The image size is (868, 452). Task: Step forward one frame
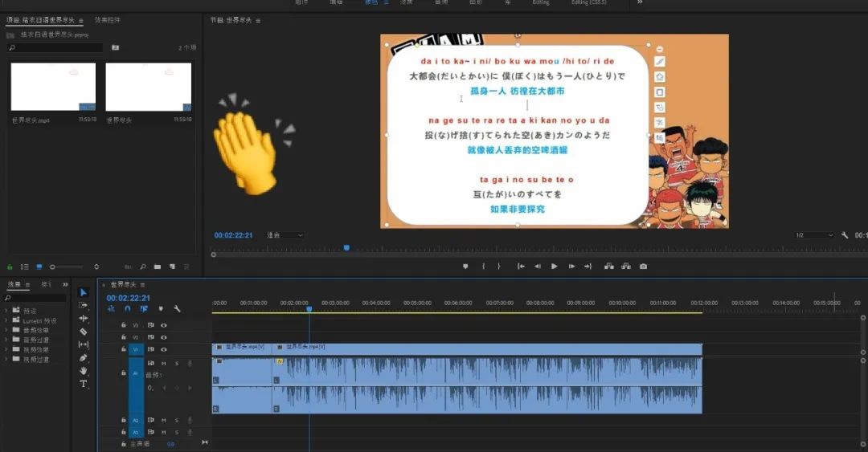tap(571, 266)
